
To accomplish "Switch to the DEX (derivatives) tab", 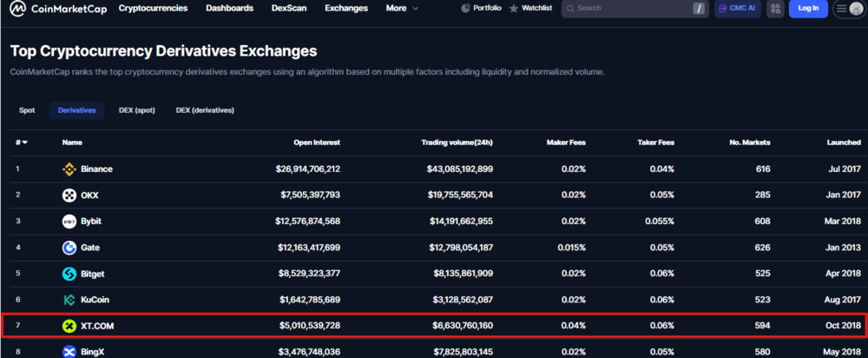I will [x=205, y=110].
